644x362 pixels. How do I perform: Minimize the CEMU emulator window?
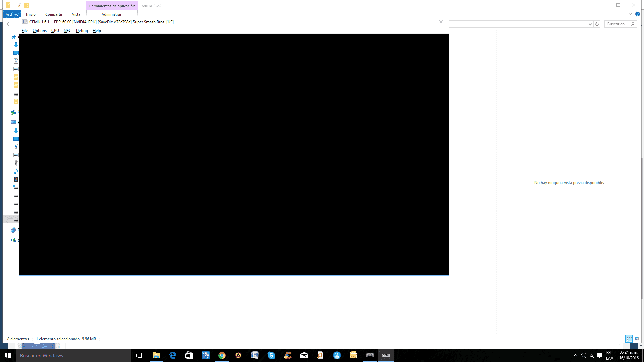click(410, 22)
